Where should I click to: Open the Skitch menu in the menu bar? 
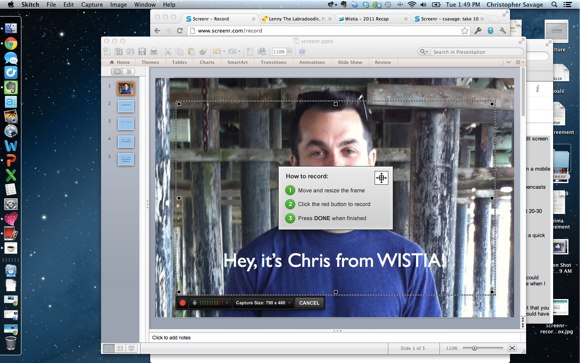click(30, 4)
